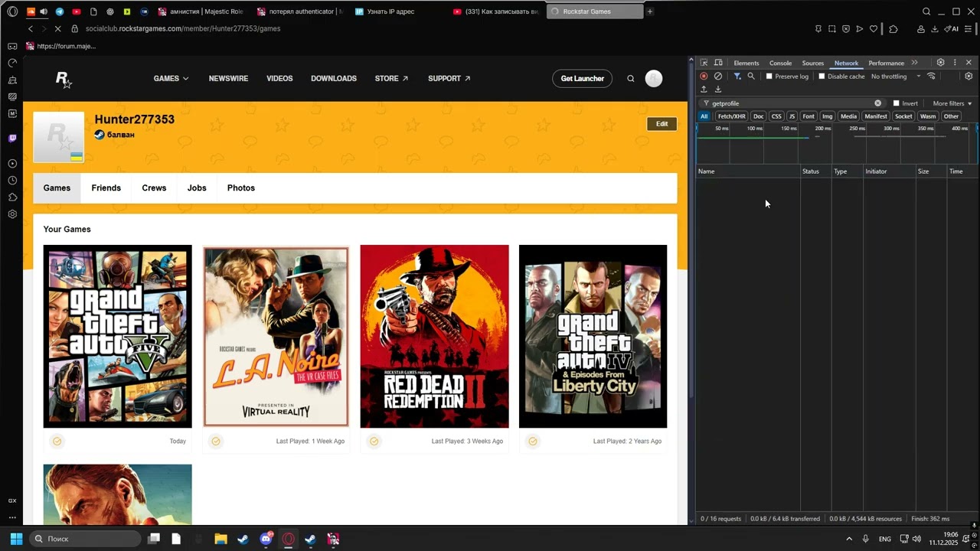Open the SUPPORT external link menu
980x551 pixels.
coord(449,79)
